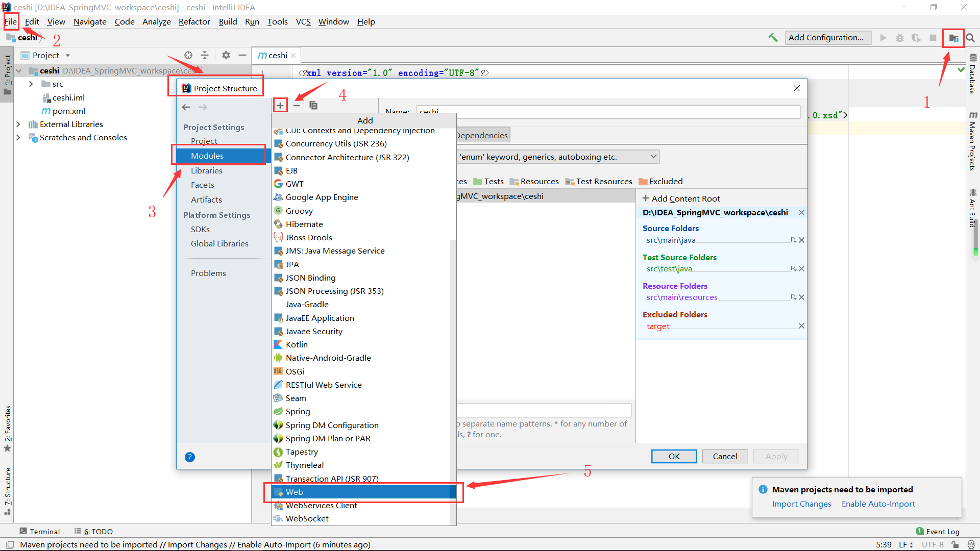
Task: Open the Project Structure toolbar icon
Action: (x=953, y=38)
